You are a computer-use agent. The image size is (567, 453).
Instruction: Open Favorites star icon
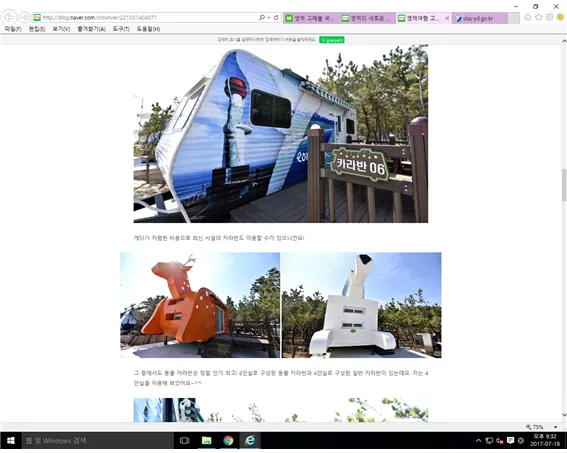(x=539, y=17)
